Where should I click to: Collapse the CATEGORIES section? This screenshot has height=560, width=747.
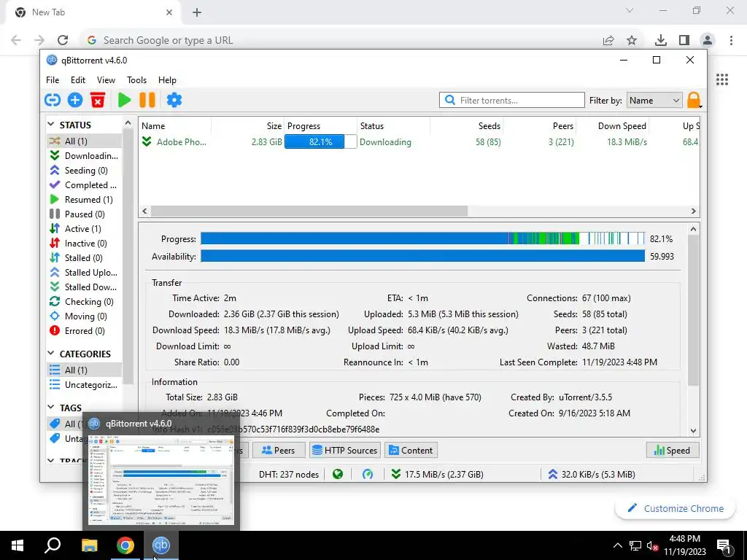pyautogui.click(x=51, y=354)
